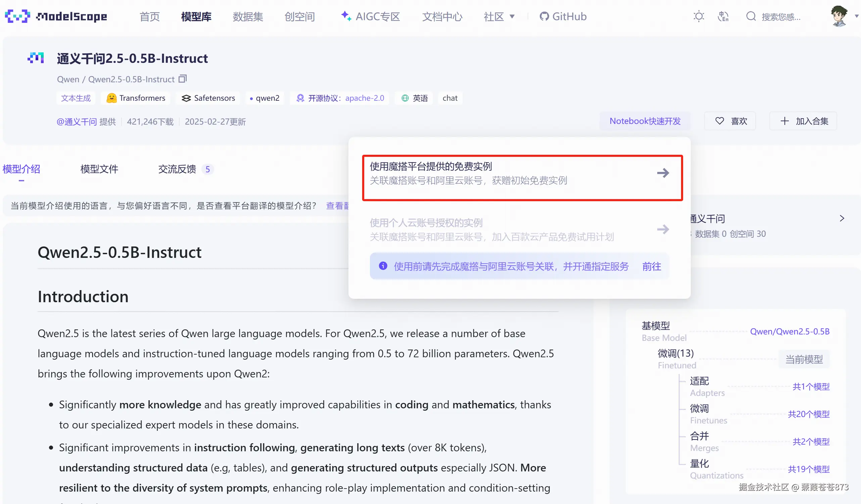Open the user avatar profile menu
Screen dimensions: 861x504
click(839, 16)
